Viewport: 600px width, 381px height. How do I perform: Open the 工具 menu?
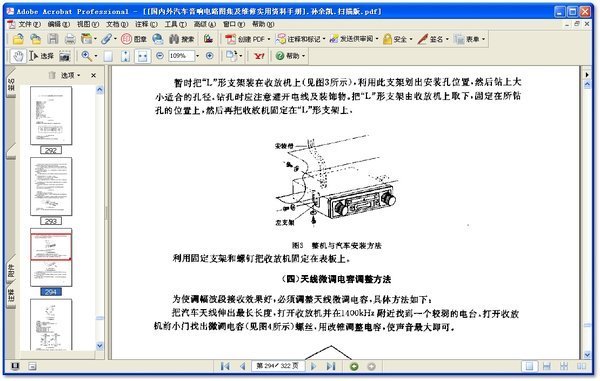click(175, 24)
